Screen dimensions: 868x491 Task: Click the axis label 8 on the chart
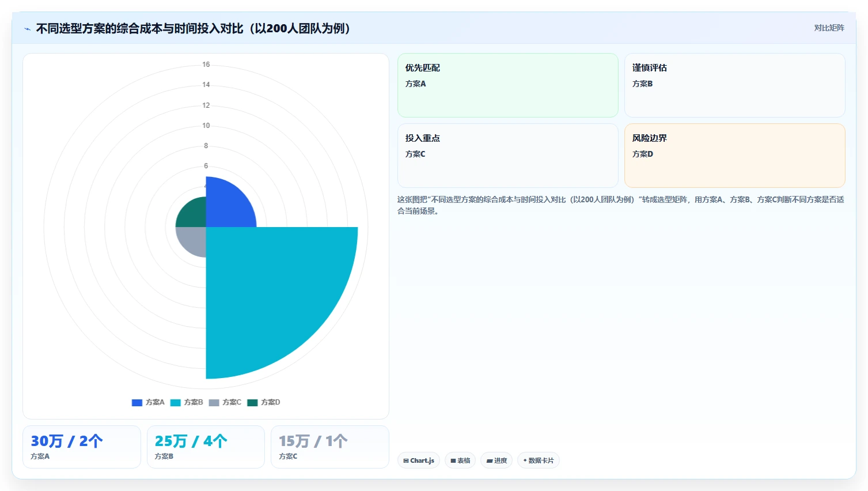(206, 146)
